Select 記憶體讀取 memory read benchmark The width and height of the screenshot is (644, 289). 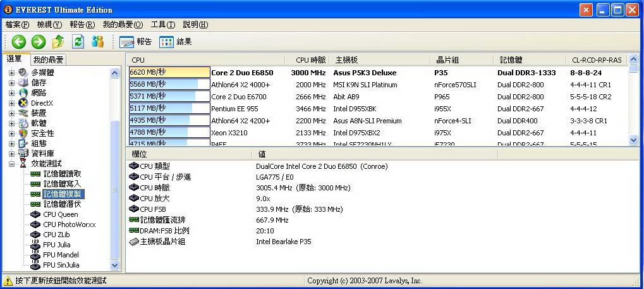[x=63, y=174]
